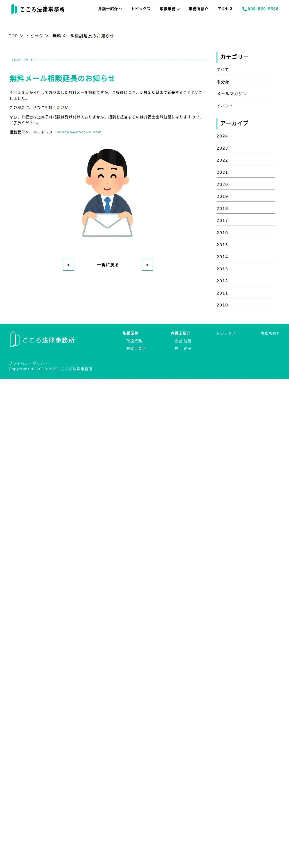289x868 pixels.
Task: Open the 2011 archive
Action: (x=246, y=293)
